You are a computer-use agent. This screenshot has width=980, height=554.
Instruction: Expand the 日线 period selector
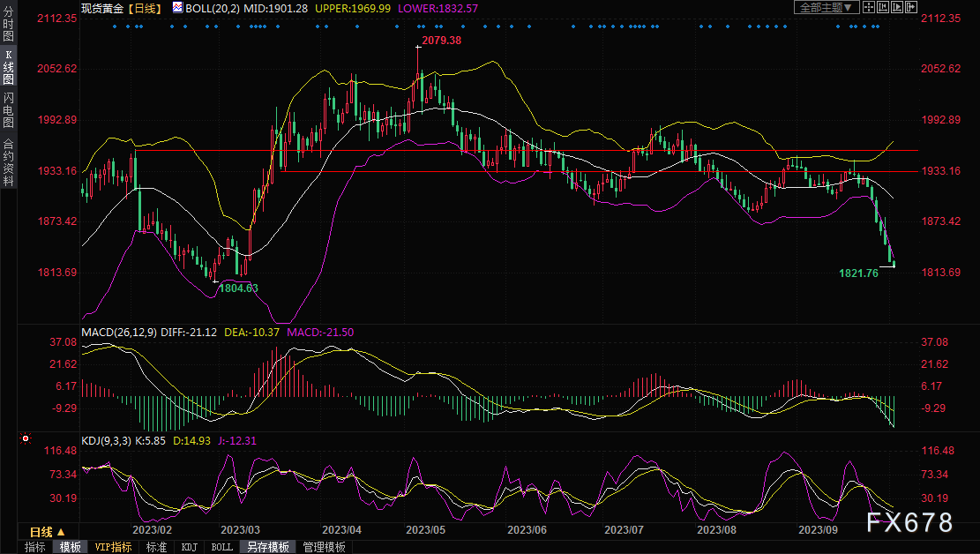click(48, 532)
